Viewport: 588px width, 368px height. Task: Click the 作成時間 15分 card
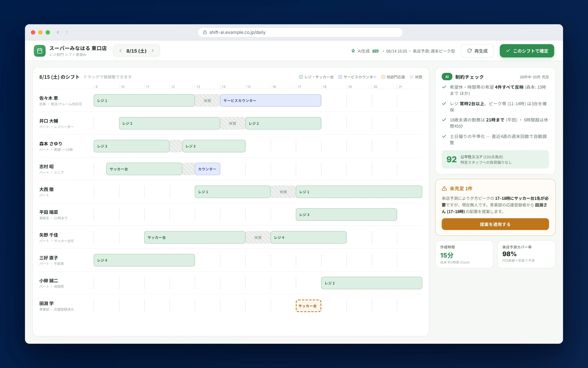point(464,254)
